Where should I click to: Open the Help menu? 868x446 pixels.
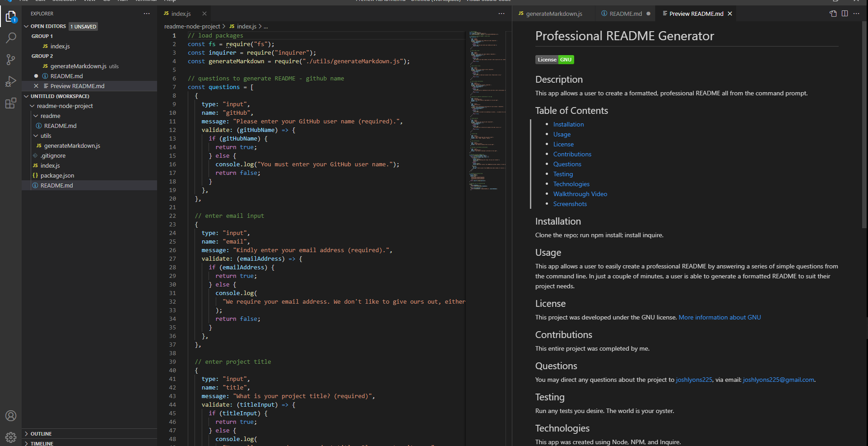point(170,1)
